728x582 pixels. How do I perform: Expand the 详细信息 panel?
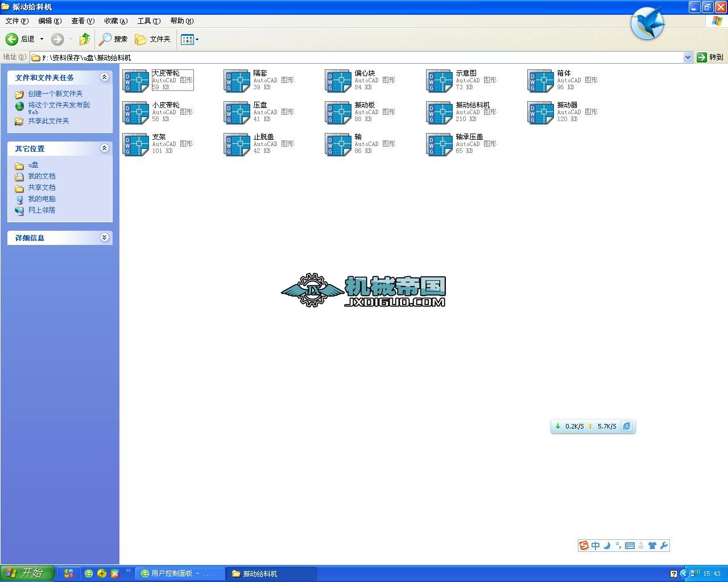click(104, 238)
